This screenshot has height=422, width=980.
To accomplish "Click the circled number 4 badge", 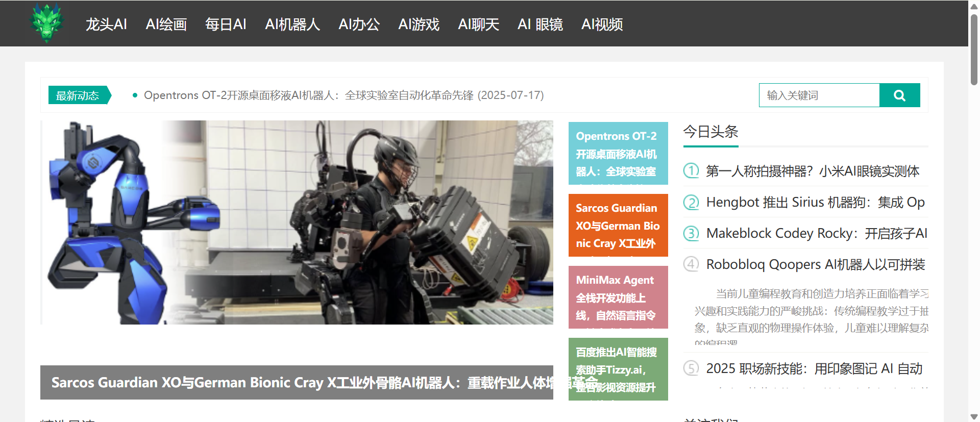I will (691, 264).
